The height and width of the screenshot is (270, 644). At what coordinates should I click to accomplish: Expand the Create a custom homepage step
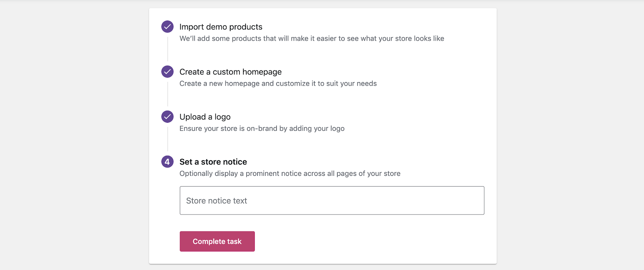pos(231,72)
